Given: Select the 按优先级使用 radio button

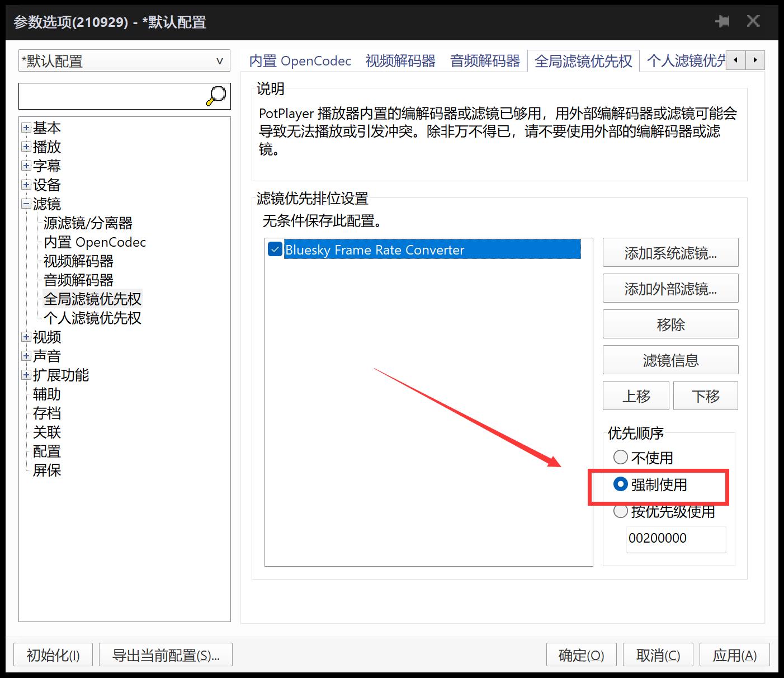Looking at the screenshot, I should 620,511.
